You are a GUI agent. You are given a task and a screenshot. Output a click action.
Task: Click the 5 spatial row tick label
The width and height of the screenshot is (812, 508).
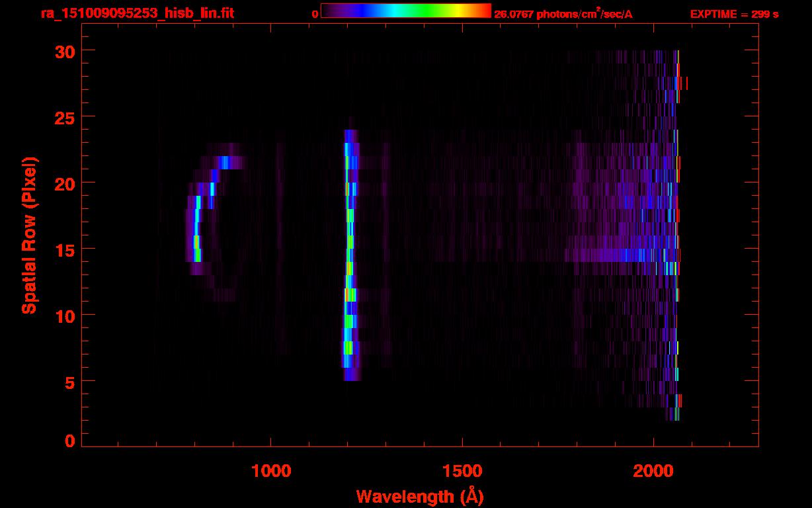[x=70, y=382]
